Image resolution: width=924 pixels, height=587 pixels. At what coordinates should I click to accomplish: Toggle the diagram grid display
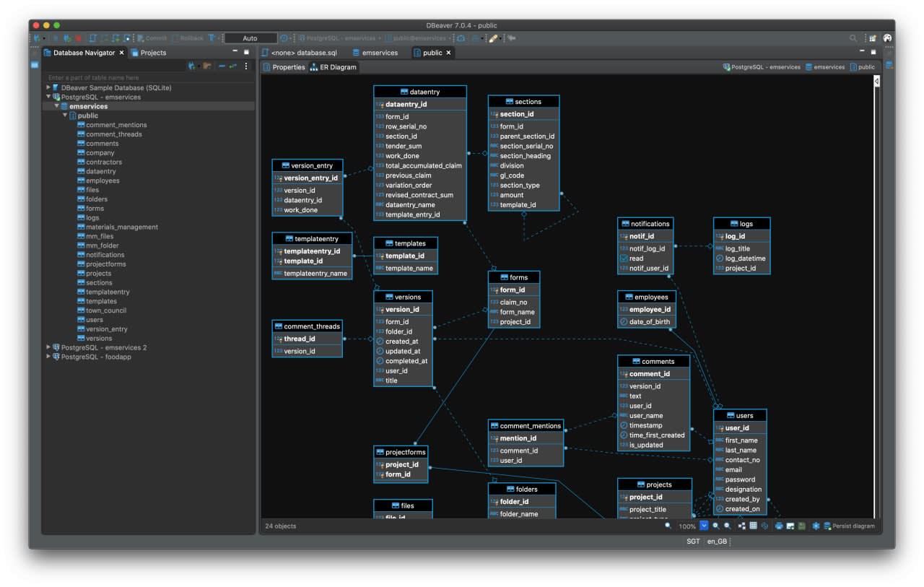(x=753, y=526)
